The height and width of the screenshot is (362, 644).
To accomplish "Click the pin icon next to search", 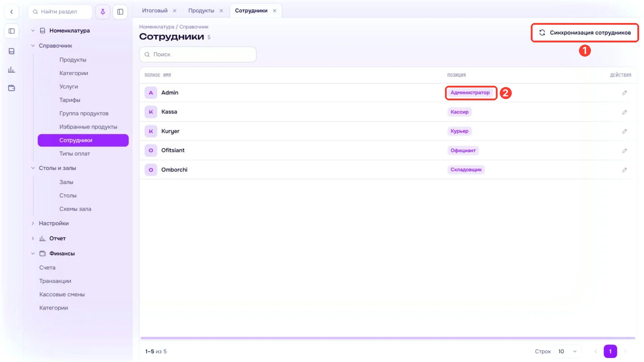I will pyautogui.click(x=103, y=12).
